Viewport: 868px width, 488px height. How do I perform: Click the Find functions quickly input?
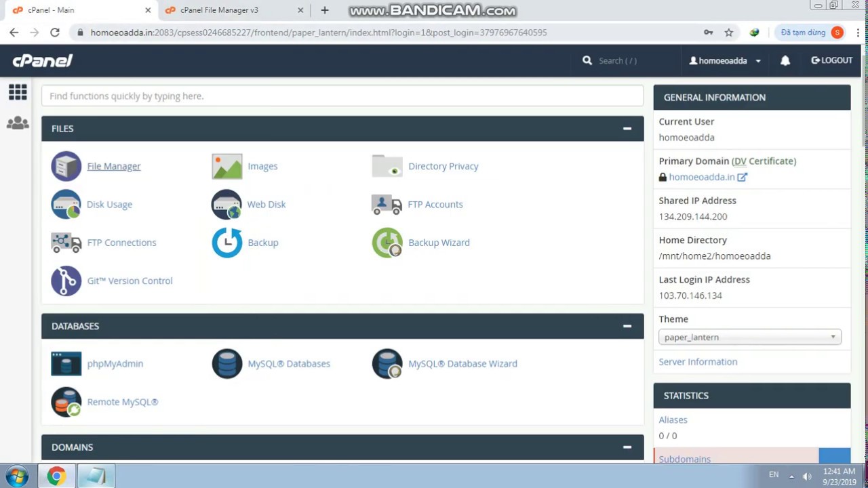point(342,96)
